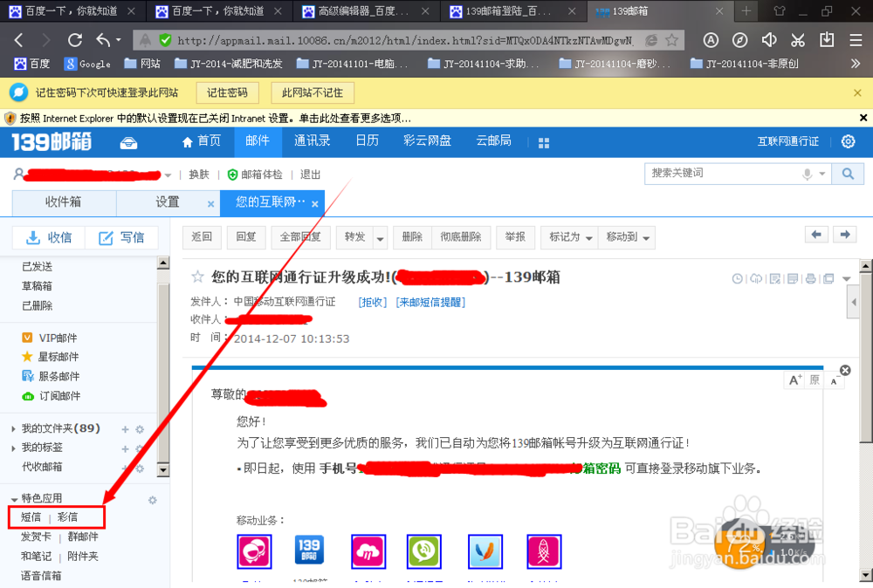Click the 回复 reply button
This screenshot has width=873, height=588.
(245, 237)
